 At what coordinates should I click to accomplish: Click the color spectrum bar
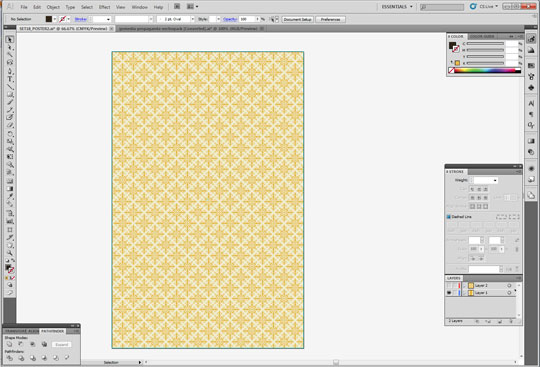488,70
